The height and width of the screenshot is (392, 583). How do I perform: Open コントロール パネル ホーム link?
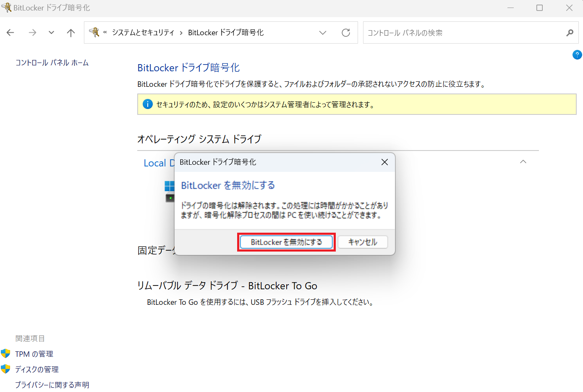52,63
